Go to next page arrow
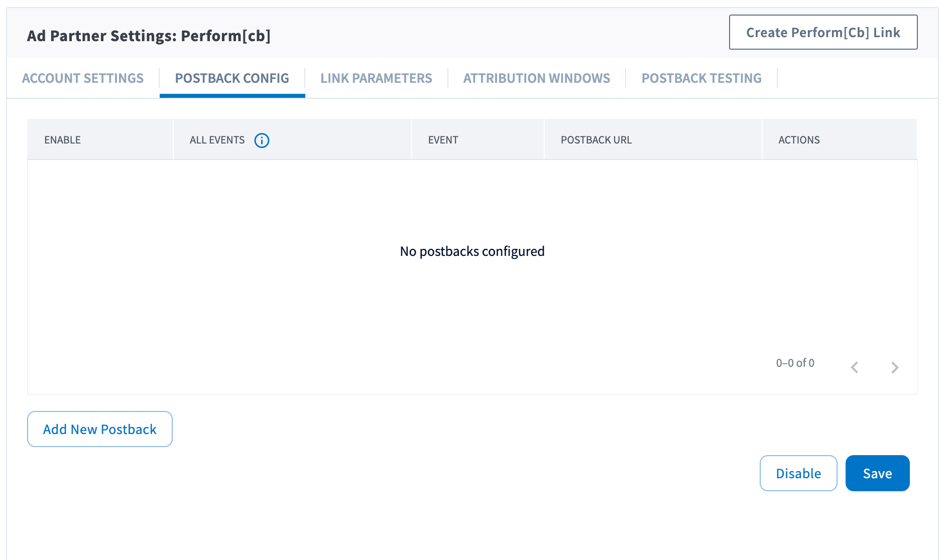Image resolution: width=945 pixels, height=560 pixels. (895, 367)
